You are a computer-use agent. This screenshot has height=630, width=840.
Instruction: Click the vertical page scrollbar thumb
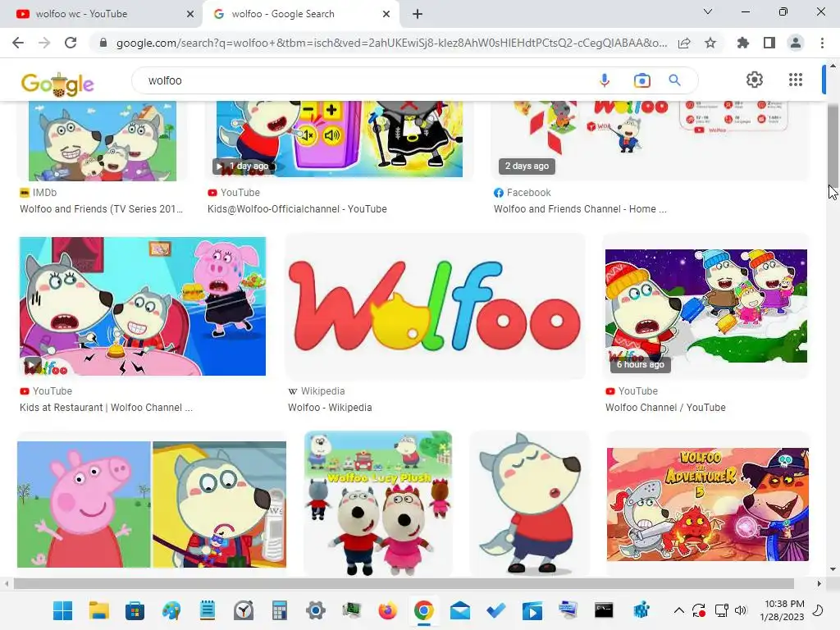coord(833,146)
